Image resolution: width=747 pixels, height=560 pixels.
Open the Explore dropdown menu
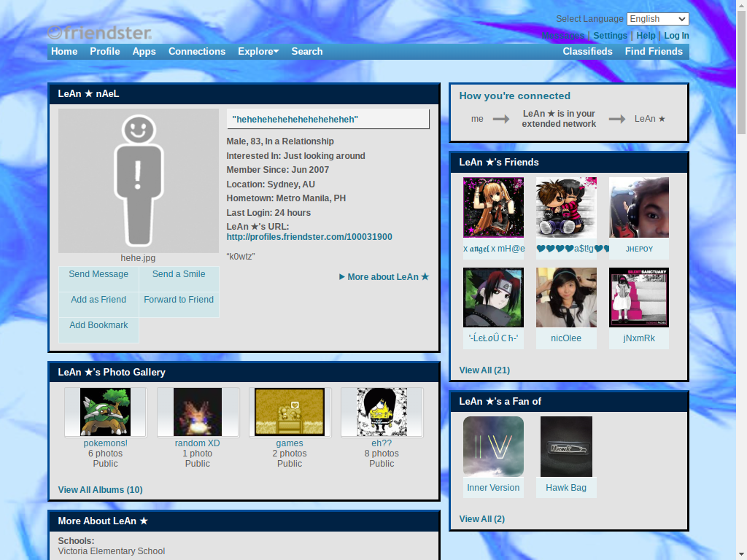coord(257,51)
